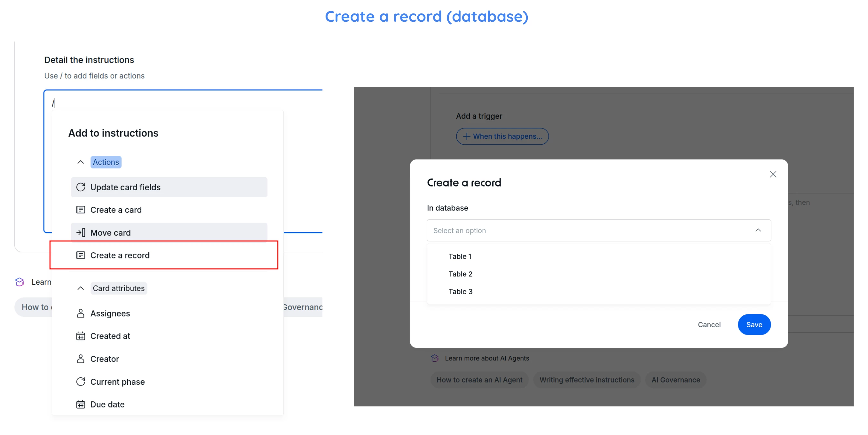
Task: Click the Creator person icon
Action: click(x=81, y=359)
